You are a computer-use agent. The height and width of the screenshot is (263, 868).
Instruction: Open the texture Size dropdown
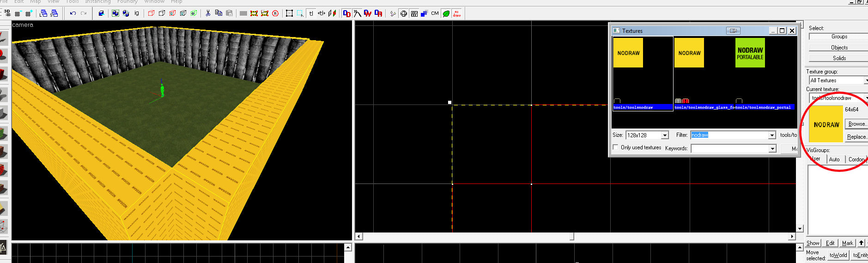pos(665,135)
